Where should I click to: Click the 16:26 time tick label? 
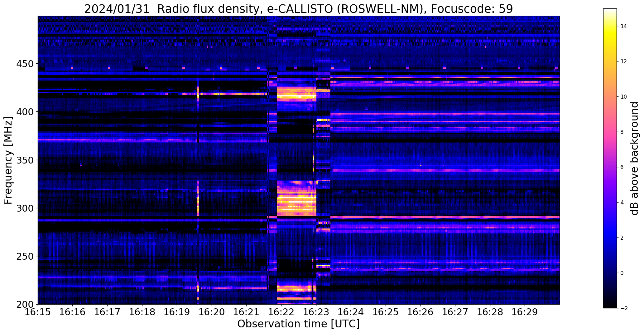click(421, 312)
